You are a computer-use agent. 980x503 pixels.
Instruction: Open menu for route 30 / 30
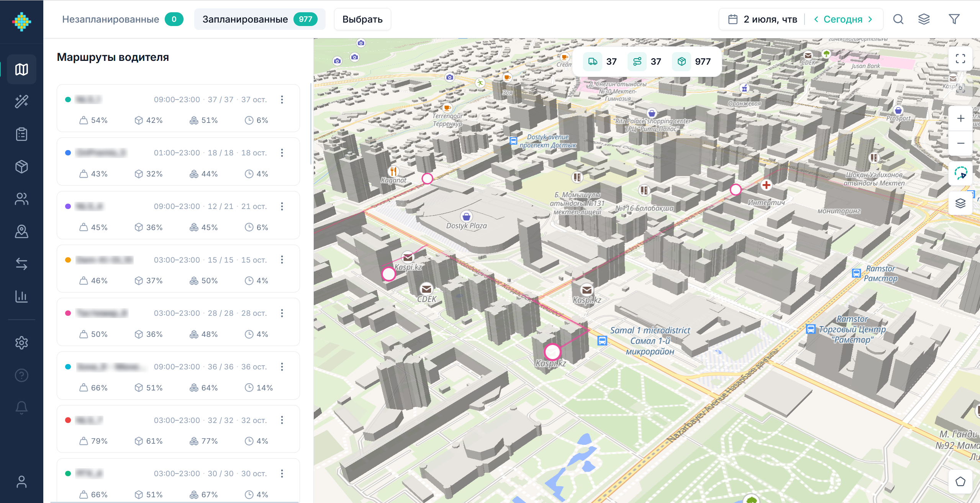(282, 474)
